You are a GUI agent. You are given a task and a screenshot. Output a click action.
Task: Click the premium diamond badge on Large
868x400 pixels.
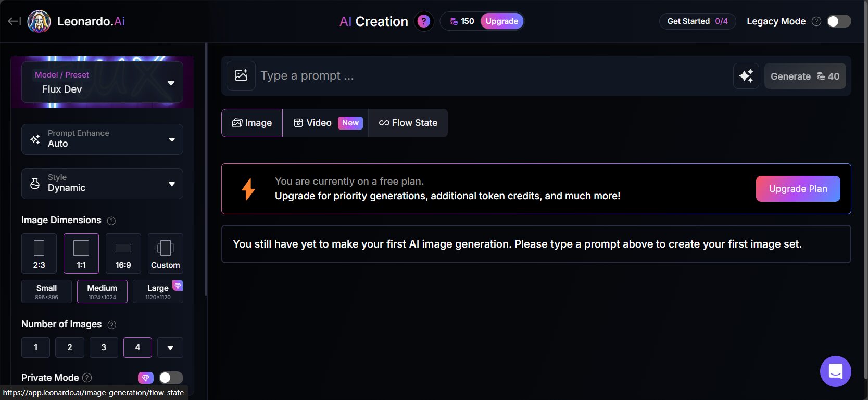pos(178,286)
